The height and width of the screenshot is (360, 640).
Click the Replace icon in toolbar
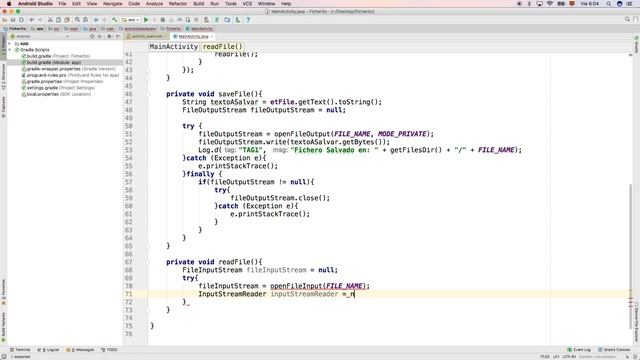pyautogui.click(x=85, y=20)
